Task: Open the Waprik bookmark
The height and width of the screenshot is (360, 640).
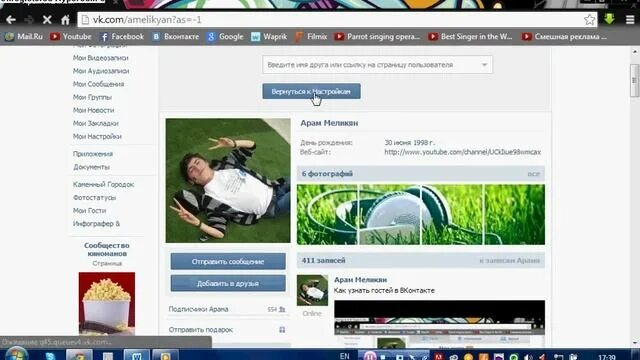Action: [x=269, y=37]
